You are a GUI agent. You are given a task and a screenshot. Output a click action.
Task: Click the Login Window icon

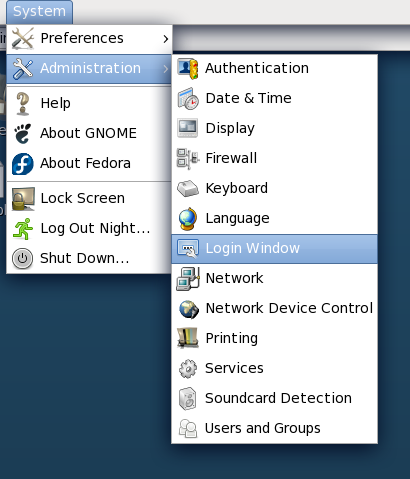[188, 249]
